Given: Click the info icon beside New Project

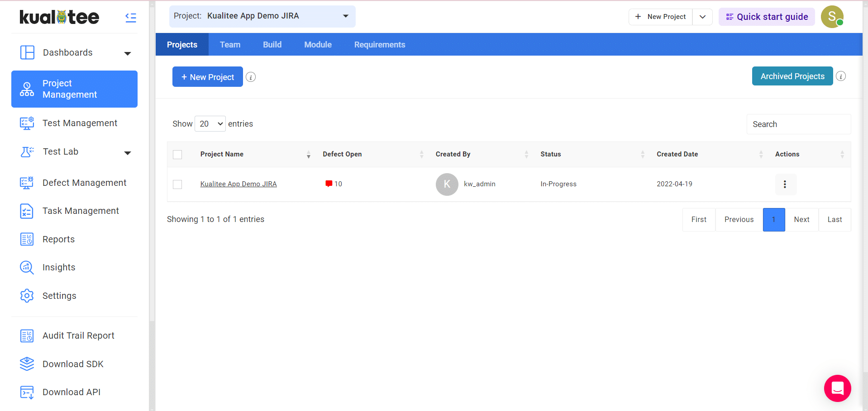Looking at the screenshot, I should [x=251, y=77].
